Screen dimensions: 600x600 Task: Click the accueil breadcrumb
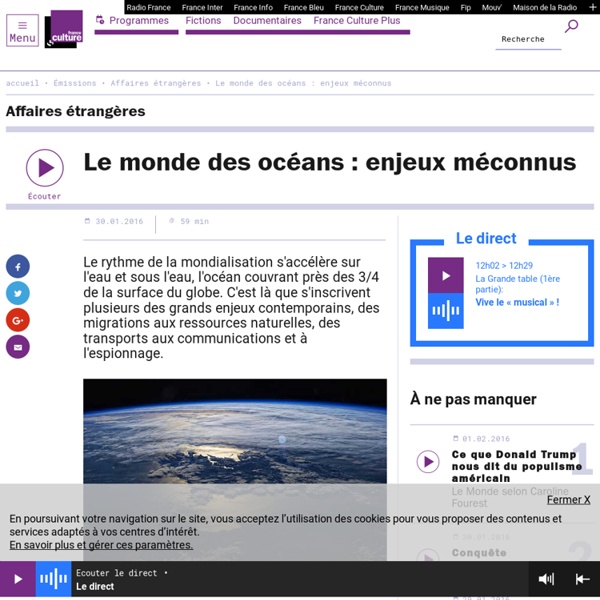22,83
